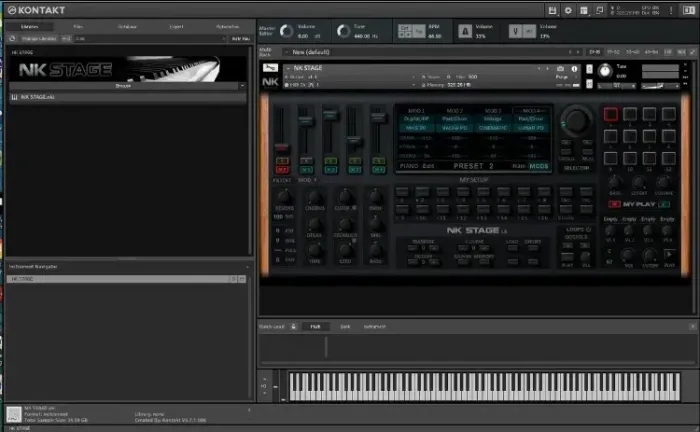Click the instrument info icon
The width and height of the screenshot is (700, 432).
[x=575, y=69]
